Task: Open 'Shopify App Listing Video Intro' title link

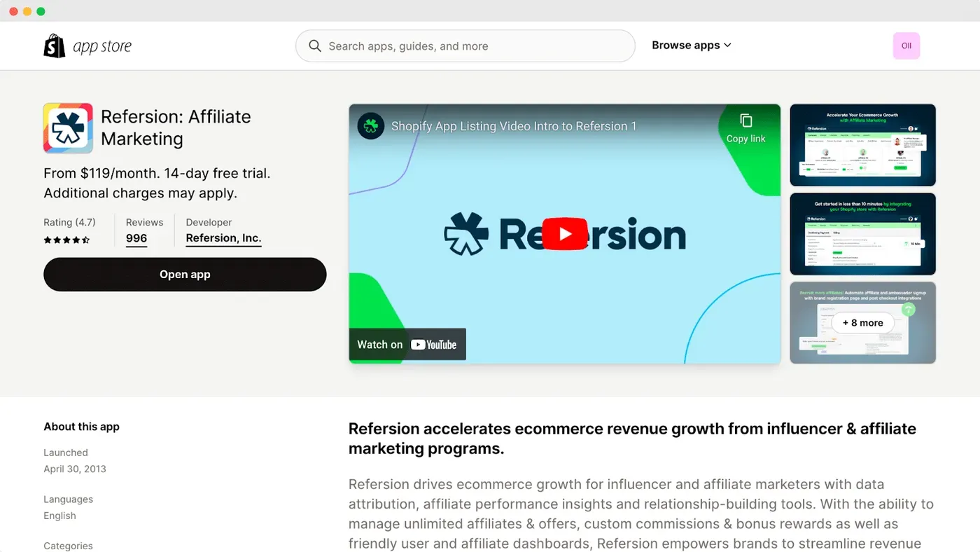Action: click(x=514, y=126)
